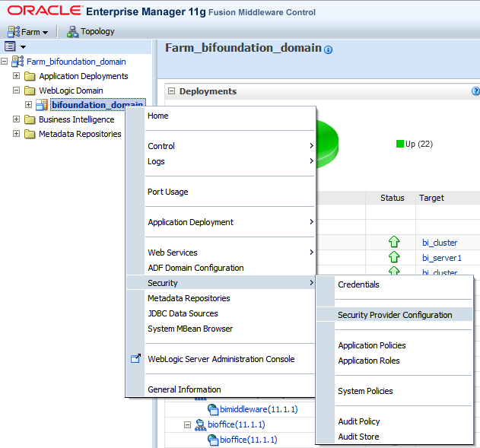Open Deployments help icon

click(475, 91)
